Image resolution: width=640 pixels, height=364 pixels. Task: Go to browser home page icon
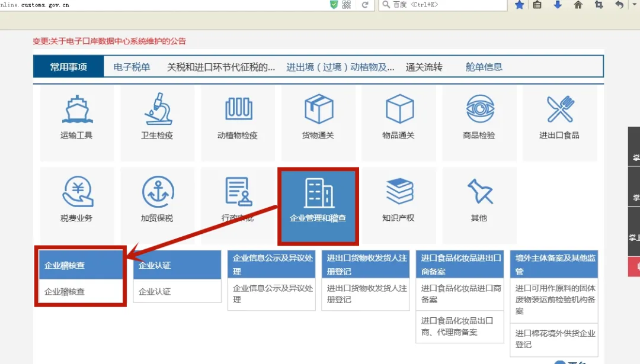coord(578,5)
